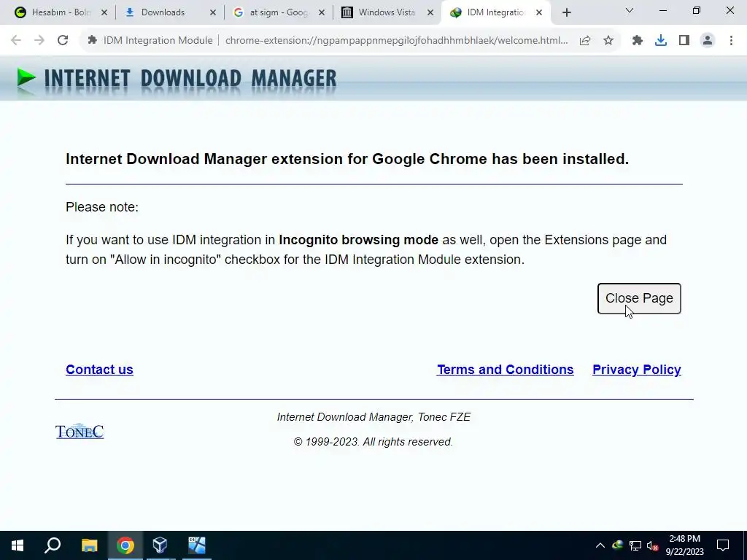Image resolution: width=747 pixels, height=560 pixels.
Task: Open the Windows Start menu
Action: [18, 545]
